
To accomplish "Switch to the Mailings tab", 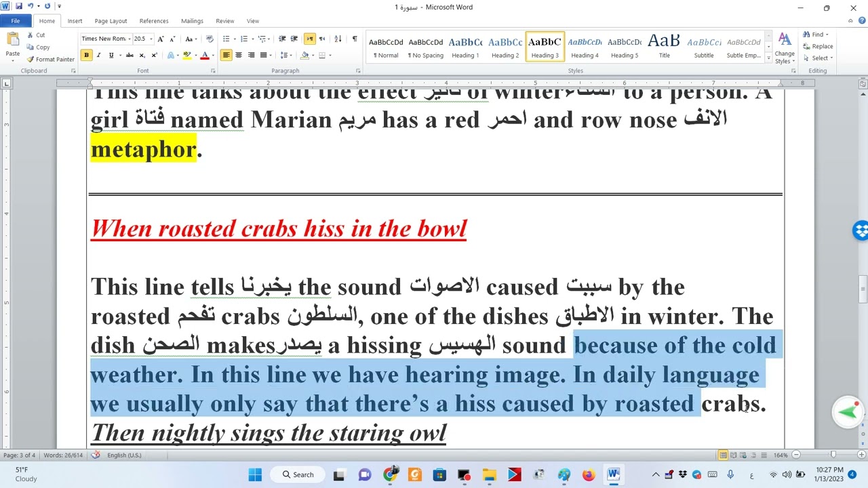I will point(192,21).
